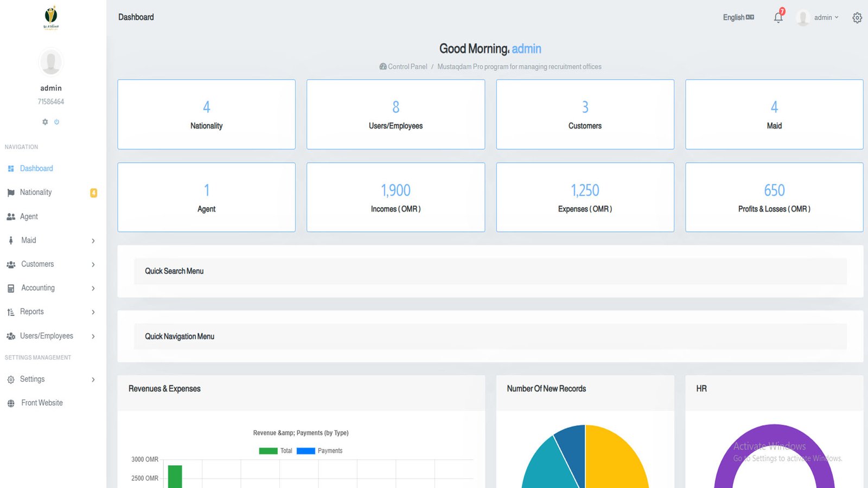
Task: Select Dashboard in the navigation menu
Action: pyautogui.click(x=36, y=169)
